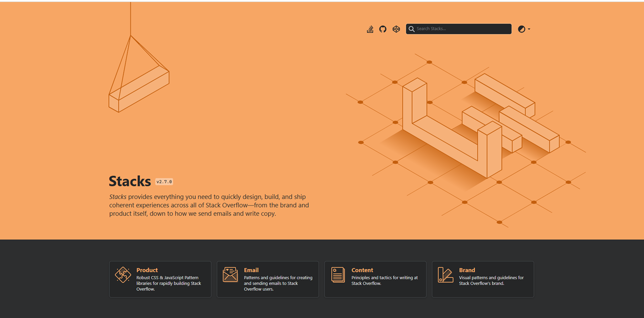644x318 pixels.
Task: Open the GitHub repository icon
Action: (383, 29)
